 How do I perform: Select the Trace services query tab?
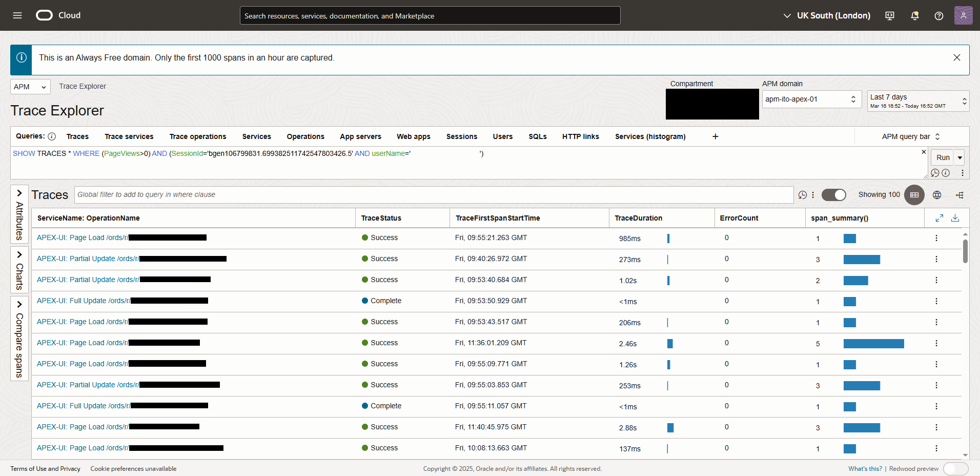tap(129, 136)
